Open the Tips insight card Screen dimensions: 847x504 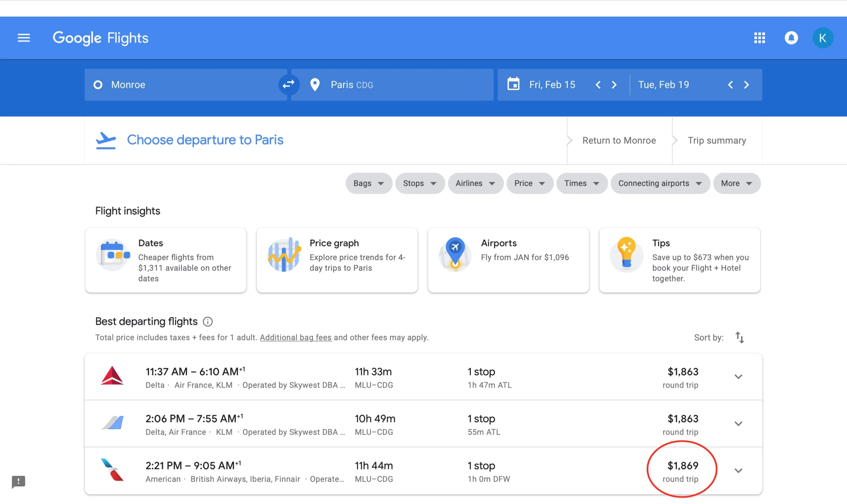(x=680, y=260)
